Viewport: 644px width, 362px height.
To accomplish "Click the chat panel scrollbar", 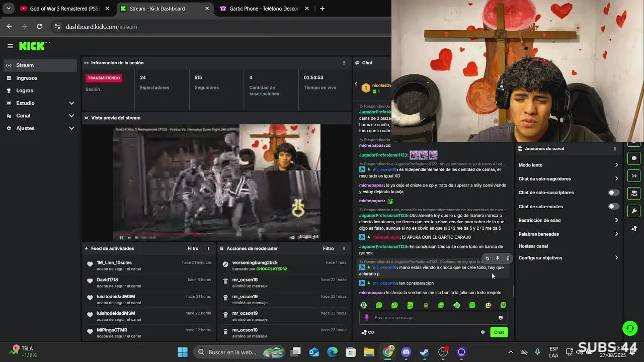I will 513,291.
